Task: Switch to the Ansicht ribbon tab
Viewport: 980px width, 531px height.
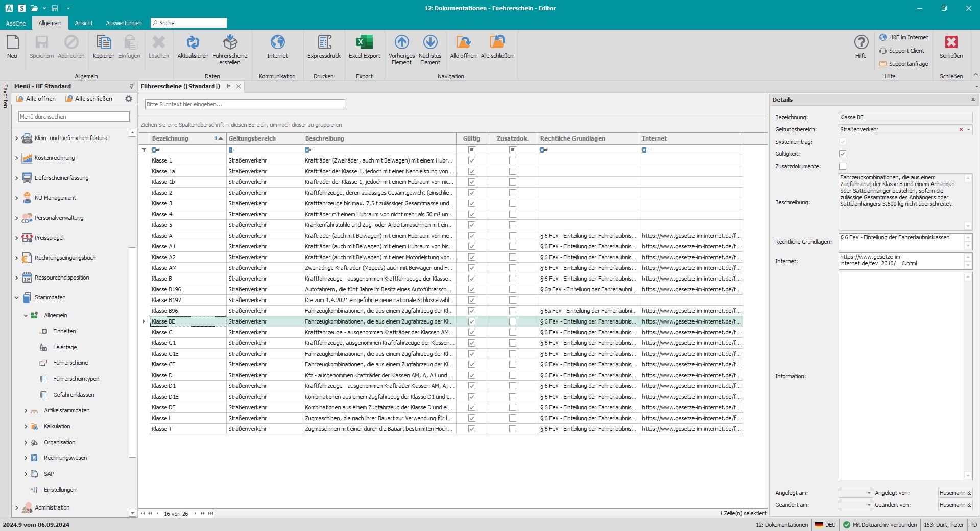Action: click(x=84, y=23)
